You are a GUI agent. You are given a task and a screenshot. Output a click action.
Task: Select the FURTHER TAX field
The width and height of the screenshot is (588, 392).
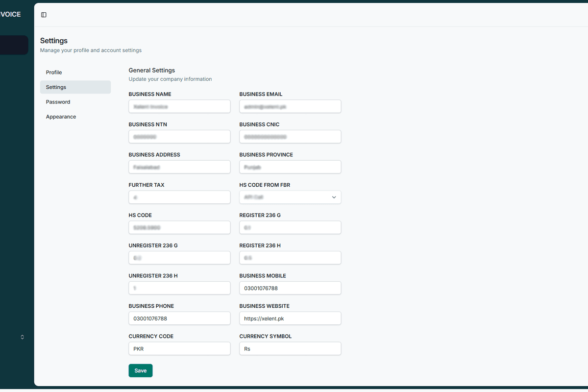pyautogui.click(x=179, y=197)
